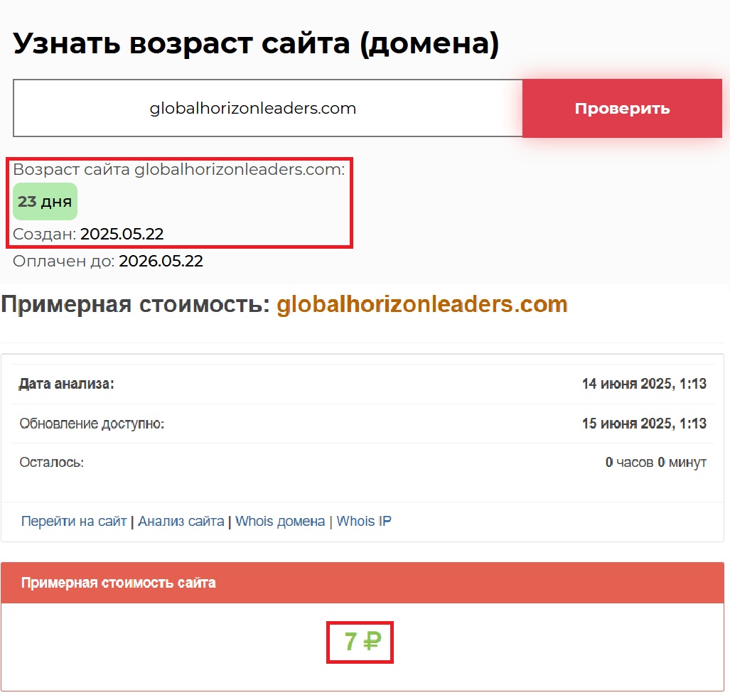This screenshot has width=730, height=700.
Task: Click the Возраст сайта globalhorizonleaders.com text line
Action: pos(178,170)
